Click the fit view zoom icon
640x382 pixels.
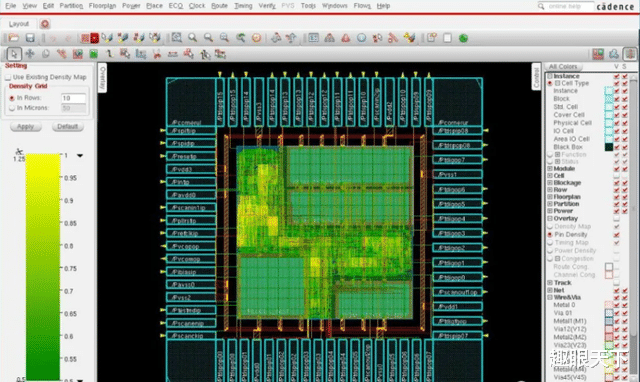tap(176, 38)
